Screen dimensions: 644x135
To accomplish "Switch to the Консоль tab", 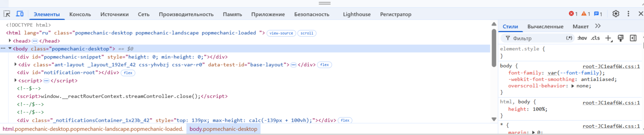I will tap(80, 14).
